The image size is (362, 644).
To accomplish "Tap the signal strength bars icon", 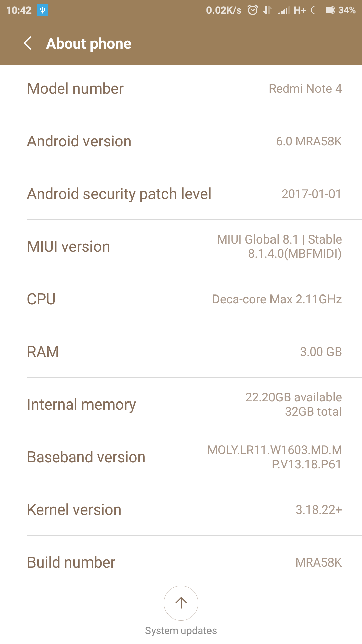I will point(283,11).
